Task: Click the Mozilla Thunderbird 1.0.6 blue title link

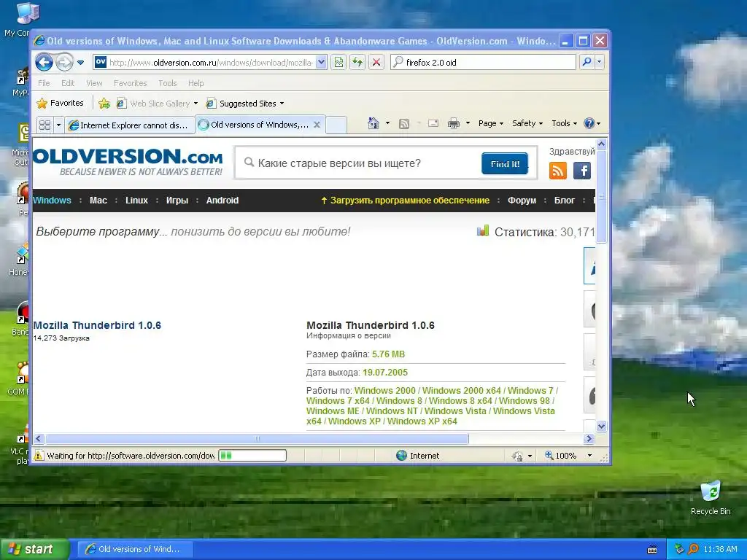Action: [97, 325]
